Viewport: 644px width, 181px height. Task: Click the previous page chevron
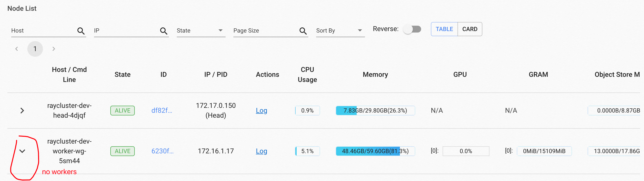(17, 49)
